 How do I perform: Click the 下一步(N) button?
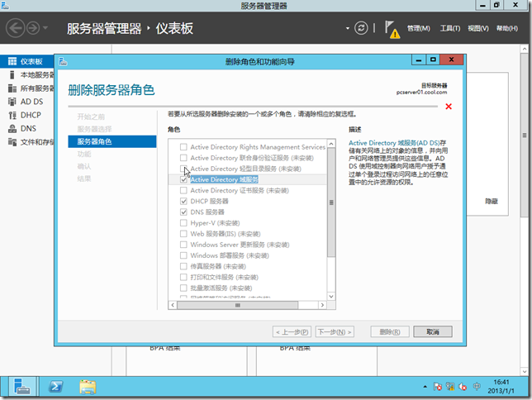(335, 331)
